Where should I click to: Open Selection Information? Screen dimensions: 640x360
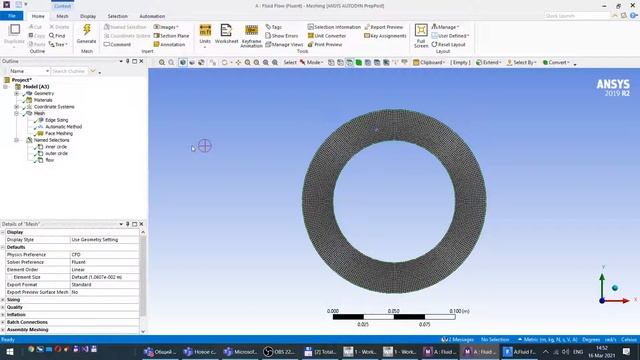tap(334, 27)
